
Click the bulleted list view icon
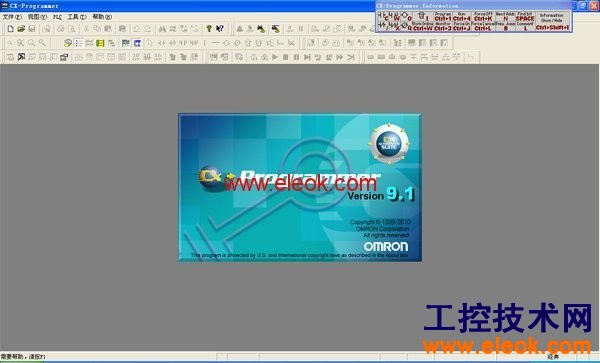(x=79, y=43)
